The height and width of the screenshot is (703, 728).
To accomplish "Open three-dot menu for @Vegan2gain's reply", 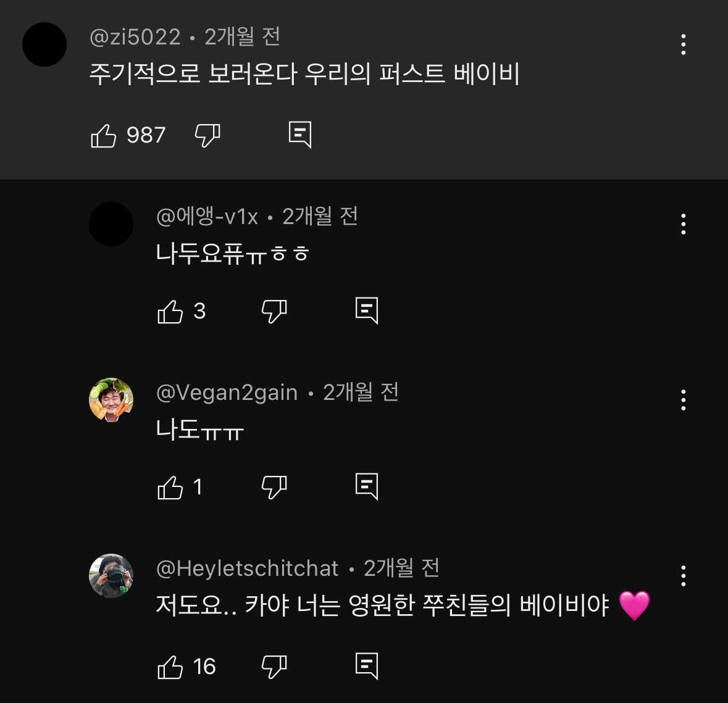I will [x=683, y=400].
